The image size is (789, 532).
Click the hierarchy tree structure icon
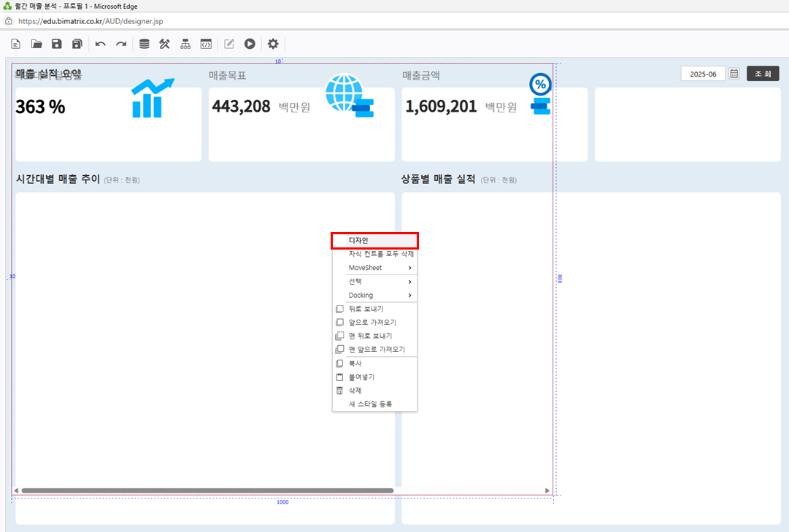pyautogui.click(x=185, y=44)
